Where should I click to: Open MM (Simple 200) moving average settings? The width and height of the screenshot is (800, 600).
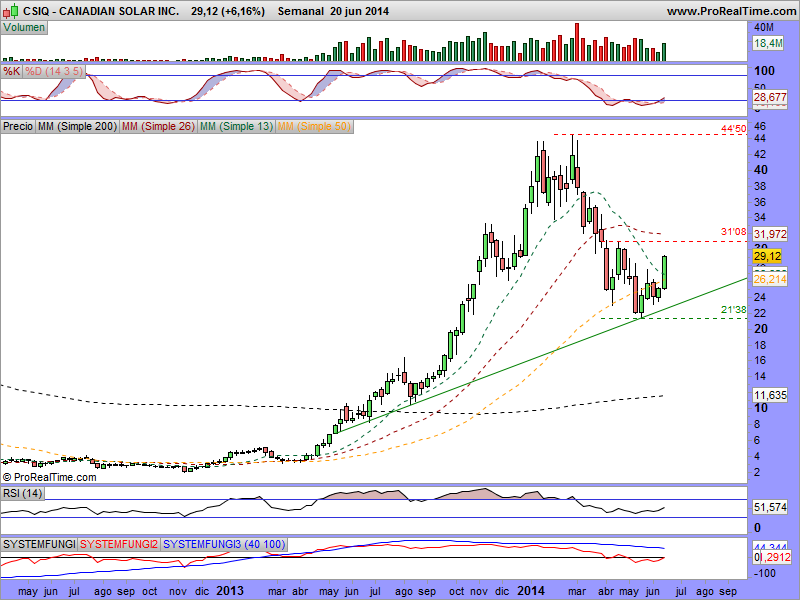[77, 126]
